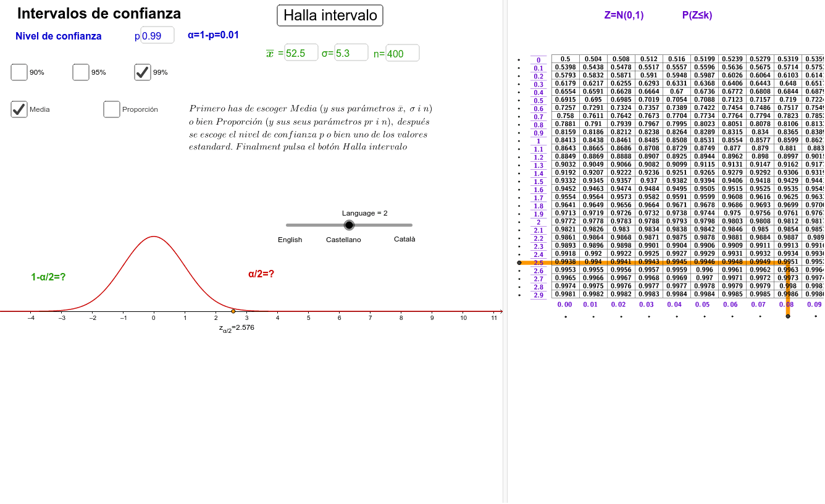Image resolution: width=825 pixels, height=504 pixels.
Task: Switch language by clicking Català label
Action: click(404, 239)
